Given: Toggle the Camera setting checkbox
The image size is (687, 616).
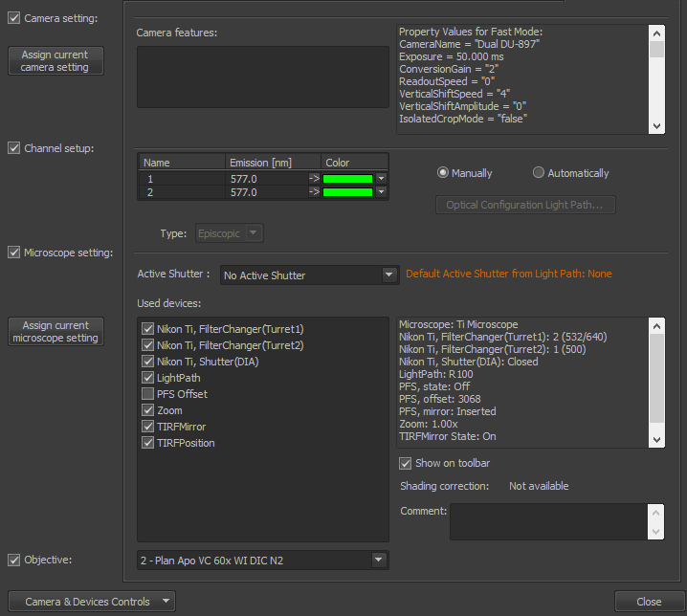Looking at the screenshot, I should [x=14, y=18].
